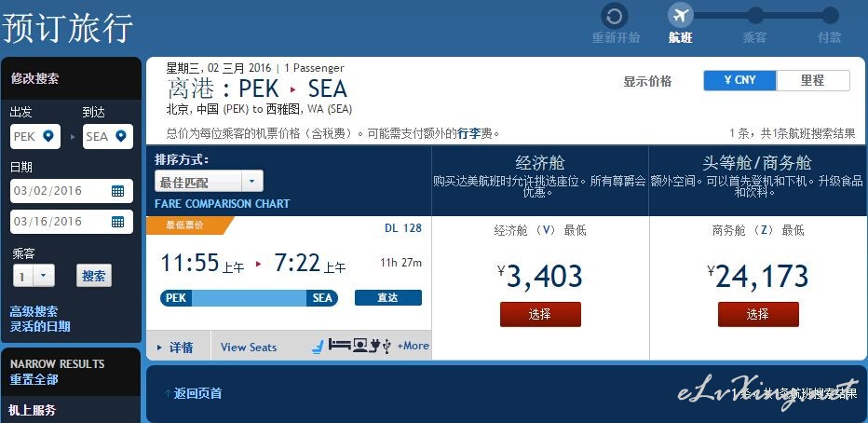Open the FARE COMPARISON CHART link

pos(222,204)
